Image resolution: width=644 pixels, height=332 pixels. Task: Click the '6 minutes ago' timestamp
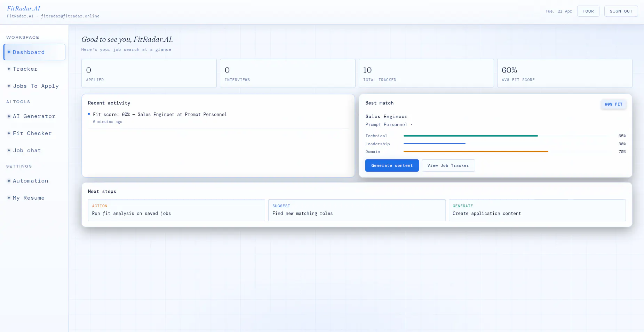pyautogui.click(x=108, y=122)
